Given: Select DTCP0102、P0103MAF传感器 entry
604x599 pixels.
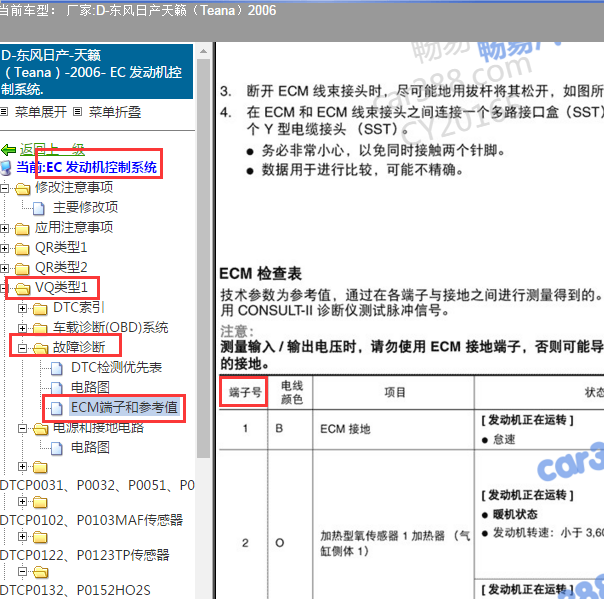Looking at the screenshot, I should pos(92,520).
